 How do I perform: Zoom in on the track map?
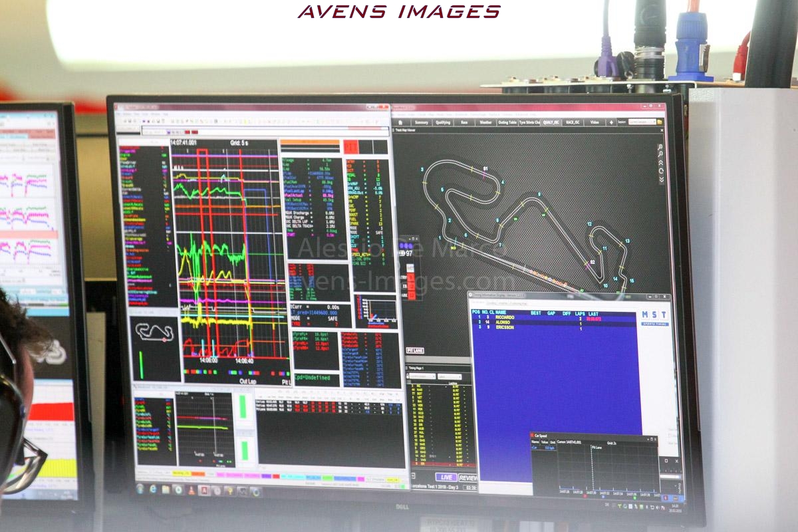point(660,146)
